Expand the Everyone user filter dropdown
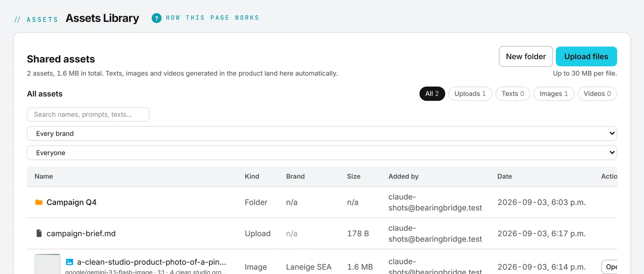The height and width of the screenshot is (274, 644). pyautogui.click(x=322, y=153)
